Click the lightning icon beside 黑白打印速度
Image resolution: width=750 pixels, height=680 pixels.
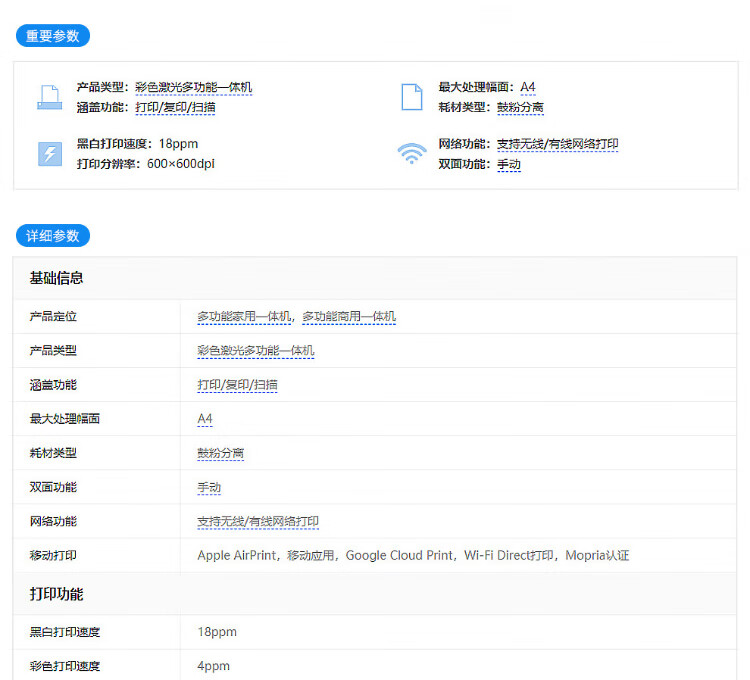(x=49, y=153)
